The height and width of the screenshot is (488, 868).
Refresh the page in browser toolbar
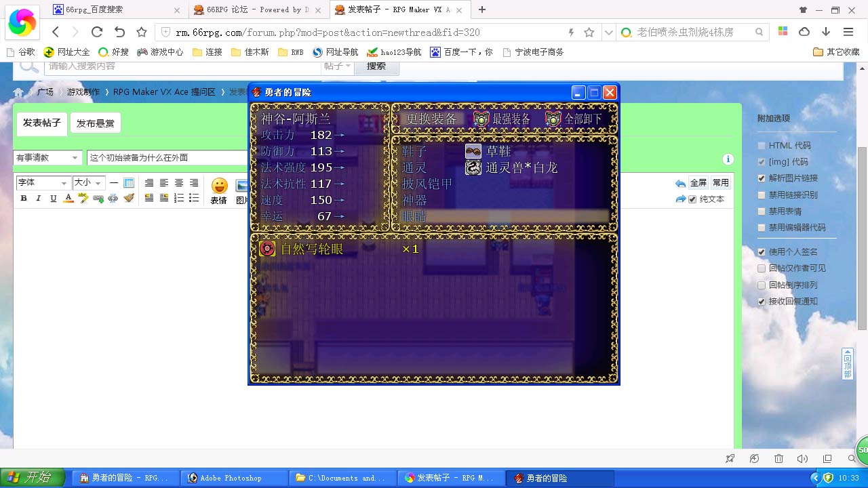[97, 32]
